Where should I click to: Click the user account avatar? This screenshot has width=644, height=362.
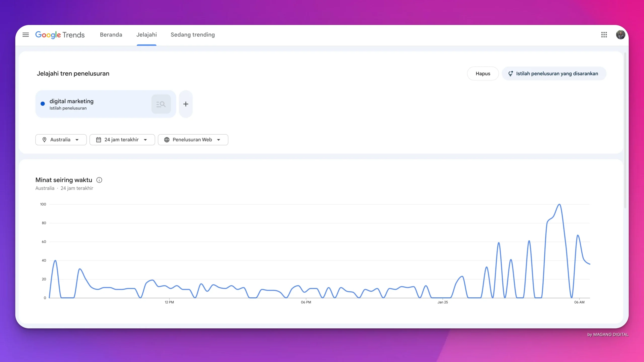point(620,35)
